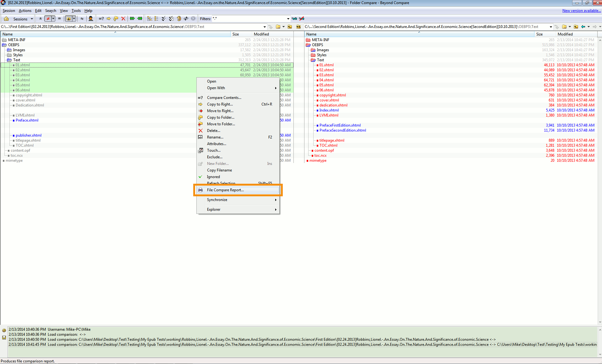The image size is (602, 364).
Task: Toggle the Show Same equals button
Action: pyautogui.click(x=59, y=19)
